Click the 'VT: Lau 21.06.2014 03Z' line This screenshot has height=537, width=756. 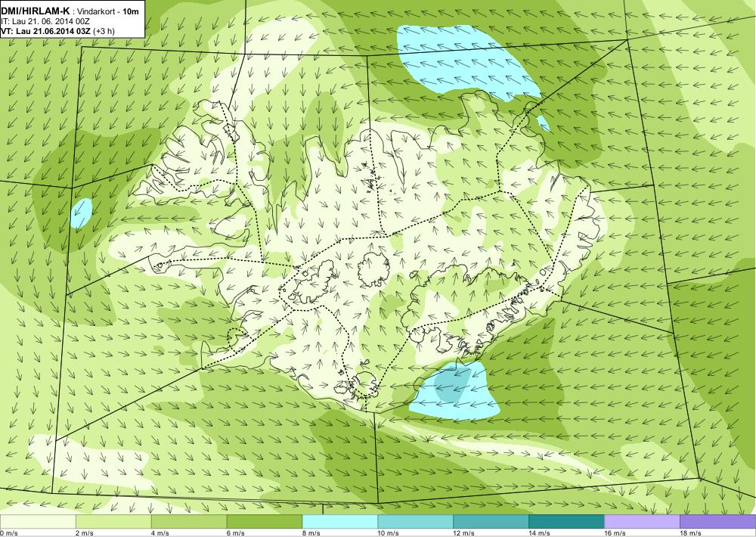coord(46,31)
